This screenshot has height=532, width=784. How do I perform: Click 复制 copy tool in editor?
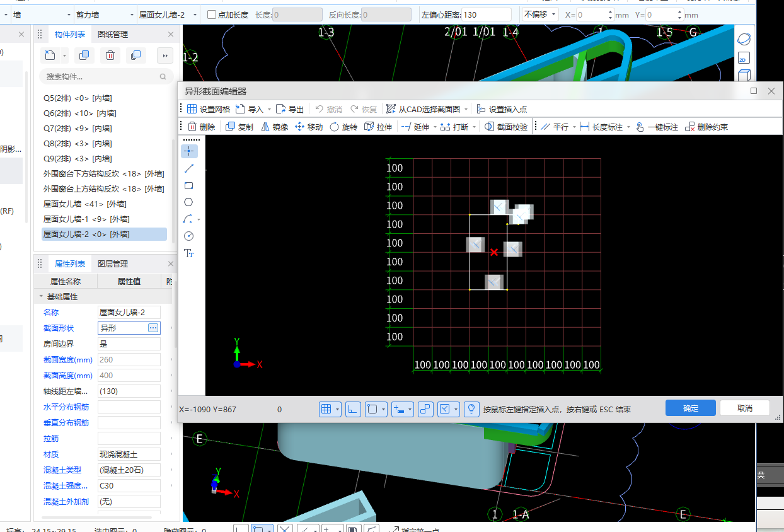point(239,127)
